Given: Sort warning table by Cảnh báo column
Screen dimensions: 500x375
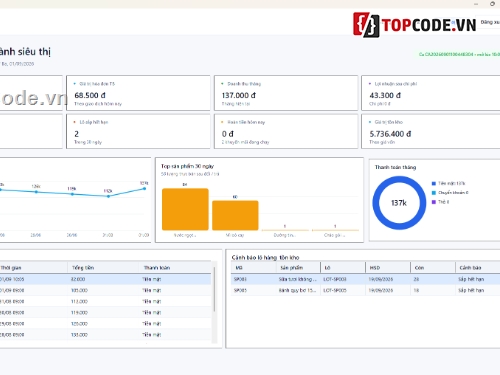Looking at the screenshot, I should click(x=478, y=268).
